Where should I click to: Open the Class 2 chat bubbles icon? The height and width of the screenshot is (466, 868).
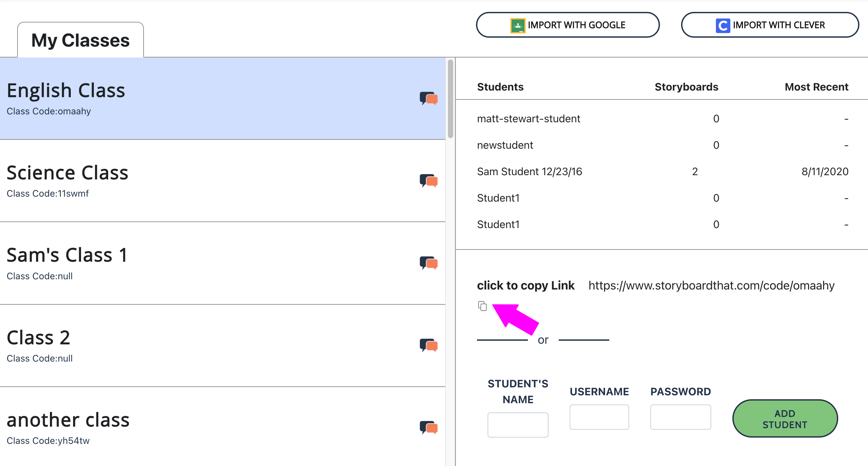tap(429, 345)
